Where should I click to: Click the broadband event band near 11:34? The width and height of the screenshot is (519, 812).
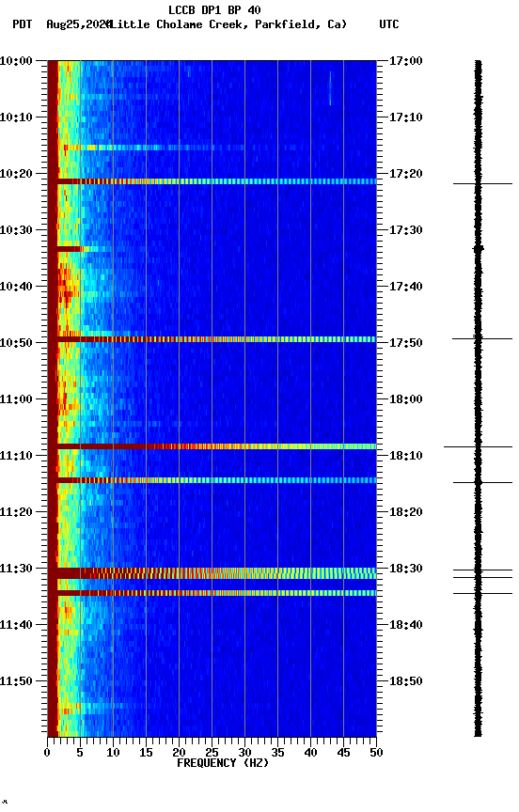pyautogui.click(x=212, y=593)
